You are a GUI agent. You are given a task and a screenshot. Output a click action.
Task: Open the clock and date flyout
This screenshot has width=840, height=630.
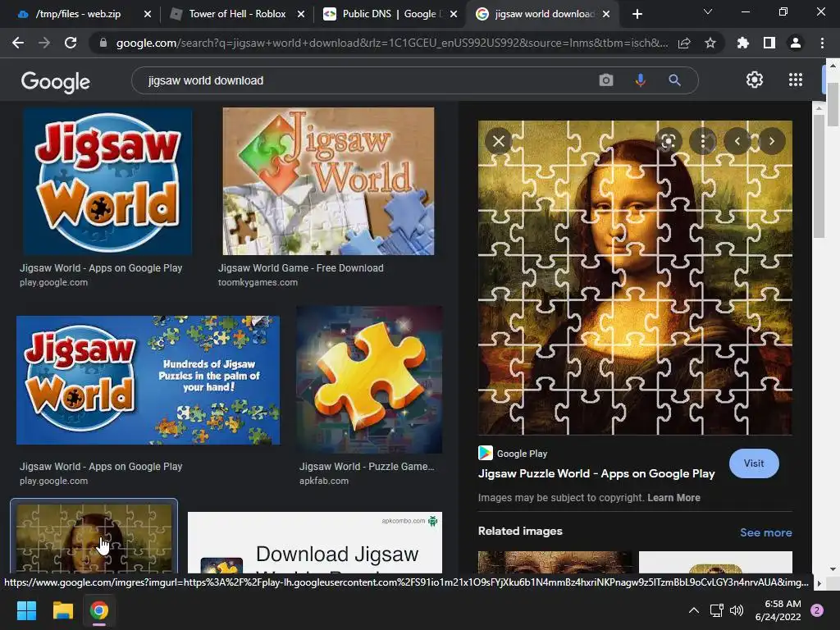(x=778, y=610)
